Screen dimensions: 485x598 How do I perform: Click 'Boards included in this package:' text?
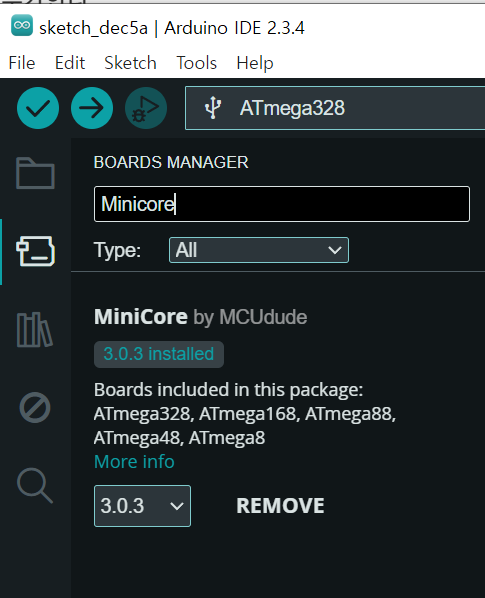228,390
